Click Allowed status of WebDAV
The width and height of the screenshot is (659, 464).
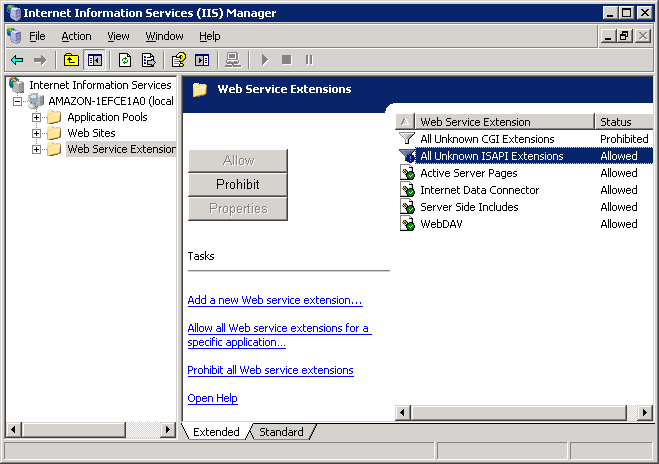click(619, 224)
